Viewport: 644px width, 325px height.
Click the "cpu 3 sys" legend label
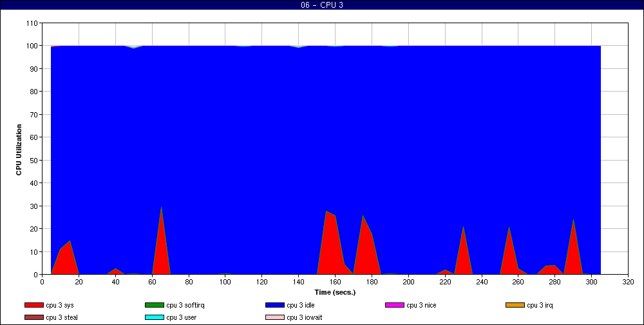pos(60,305)
